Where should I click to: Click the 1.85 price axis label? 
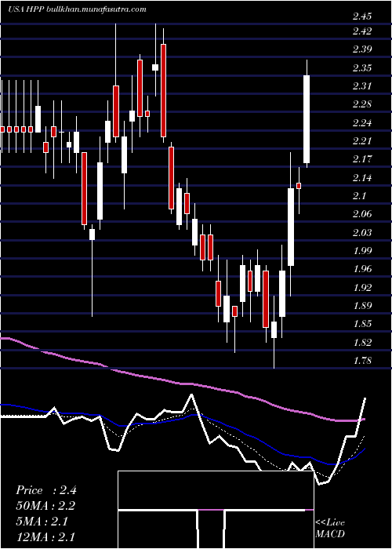[362, 324]
